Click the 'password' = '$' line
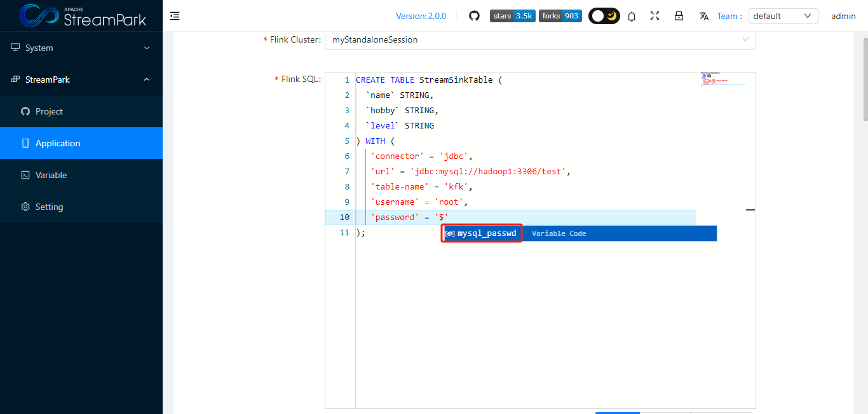The height and width of the screenshot is (414, 868). (410, 217)
